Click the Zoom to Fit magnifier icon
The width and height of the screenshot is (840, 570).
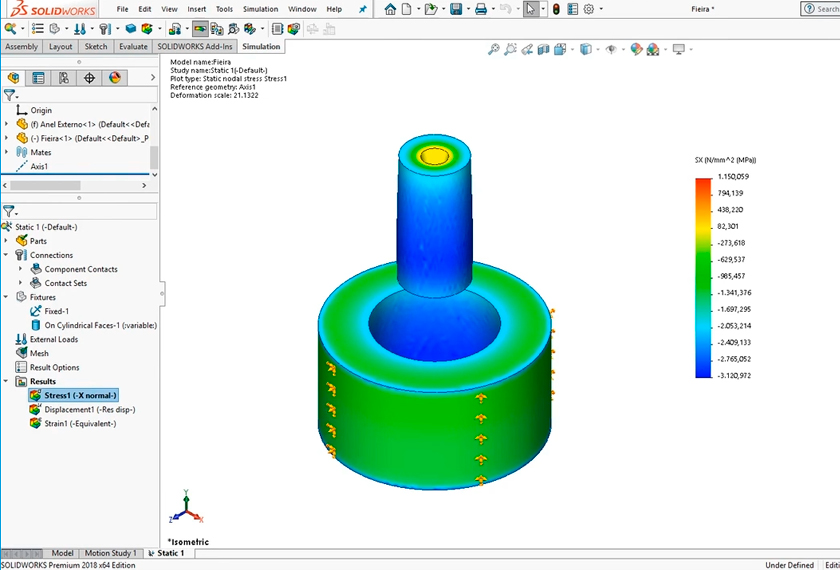tap(493, 49)
